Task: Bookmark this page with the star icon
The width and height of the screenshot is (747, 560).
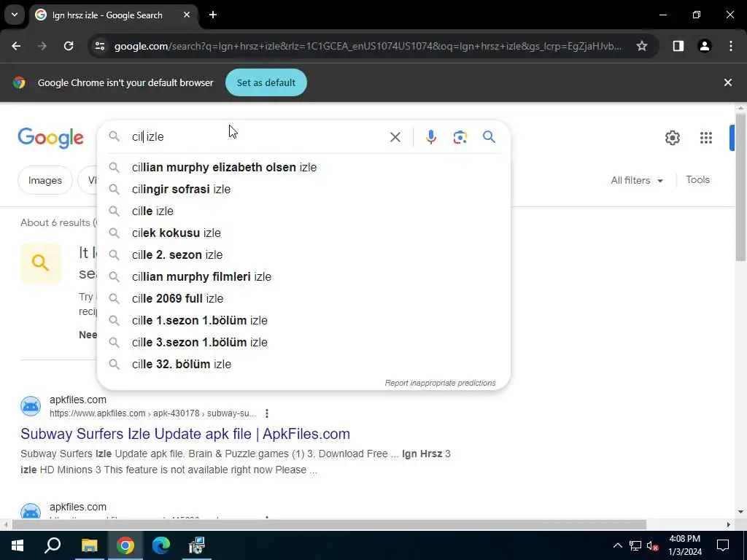Action: pyautogui.click(x=642, y=46)
